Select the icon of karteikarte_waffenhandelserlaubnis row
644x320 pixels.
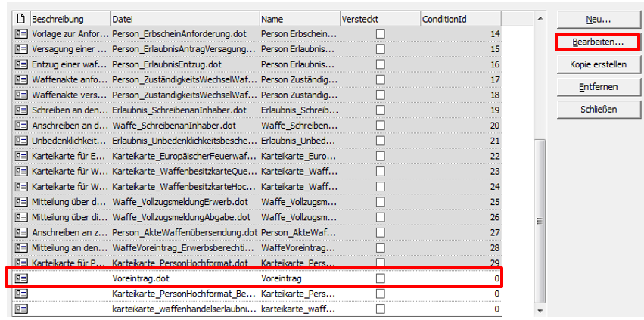(x=21, y=309)
